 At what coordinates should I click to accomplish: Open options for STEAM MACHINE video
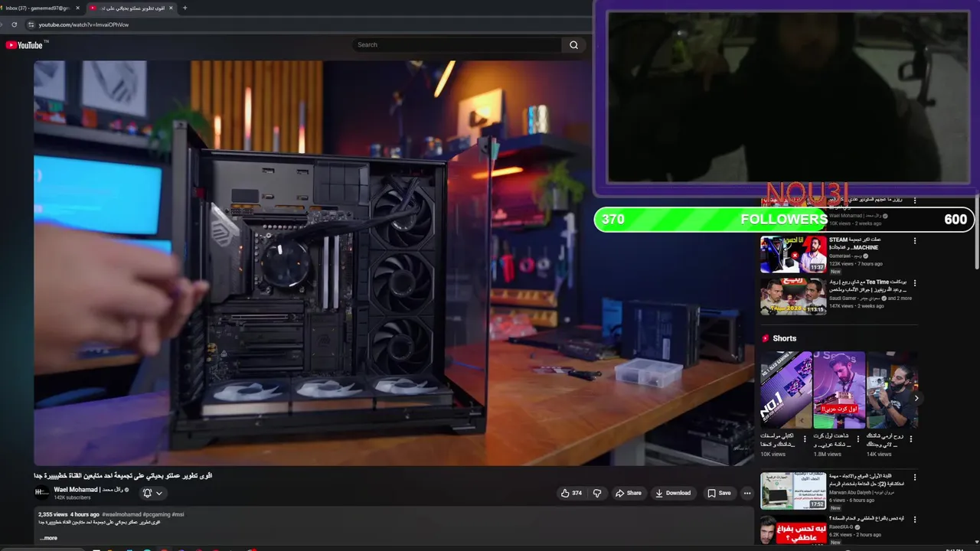[914, 241]
